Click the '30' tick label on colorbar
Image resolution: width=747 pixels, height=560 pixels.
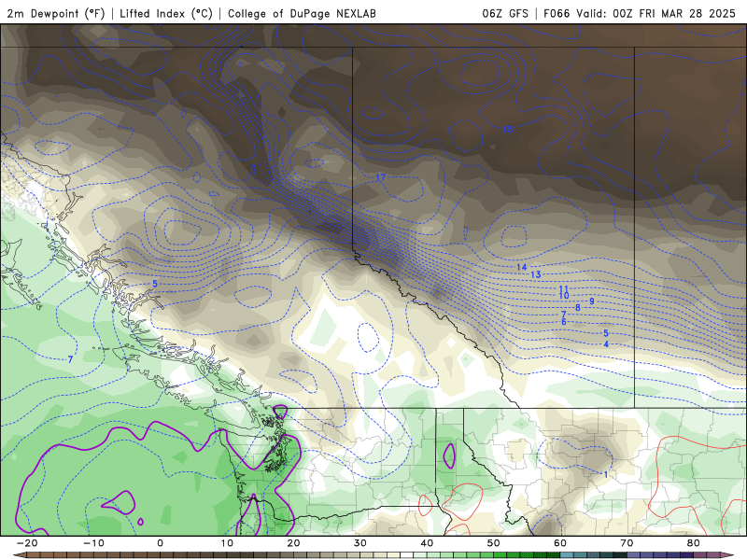tap(360, 543)
